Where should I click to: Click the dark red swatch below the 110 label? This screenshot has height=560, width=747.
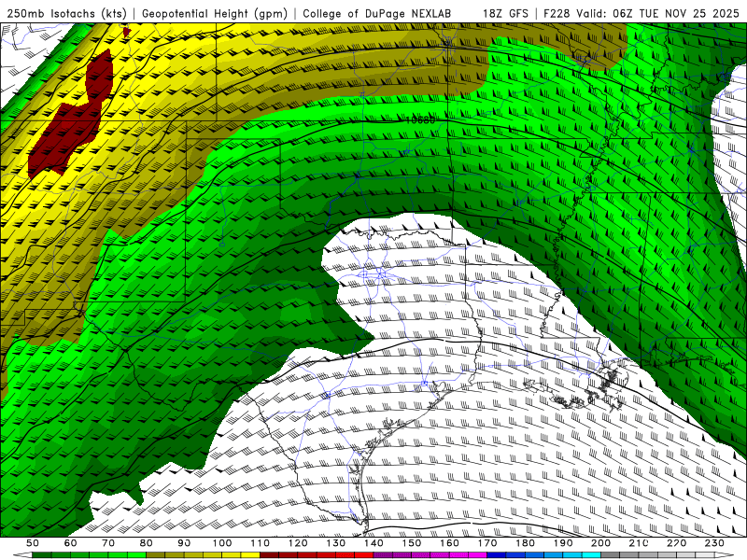269,555
